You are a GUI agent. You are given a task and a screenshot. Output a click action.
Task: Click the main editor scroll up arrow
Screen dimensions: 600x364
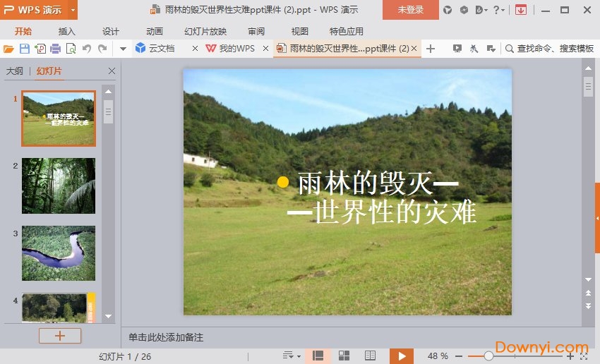pyautogui.click(x=588, y=68)
